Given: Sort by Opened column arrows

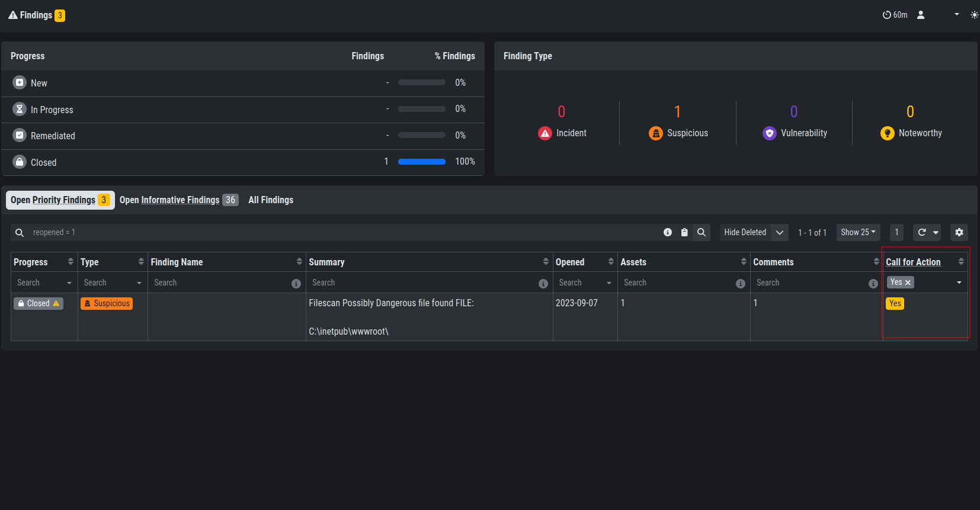Looking at the screenshot, I should (611, 261).
